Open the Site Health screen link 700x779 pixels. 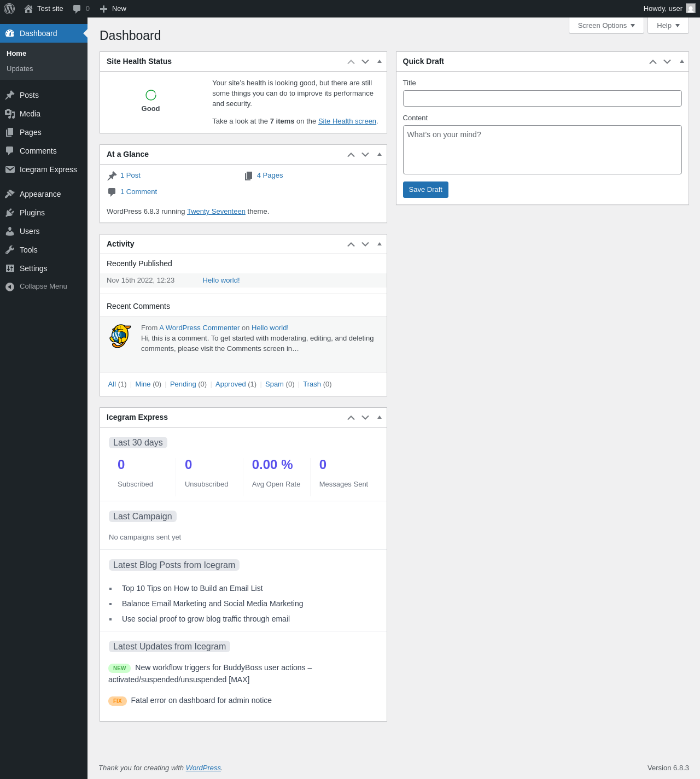tap(347, 121)
